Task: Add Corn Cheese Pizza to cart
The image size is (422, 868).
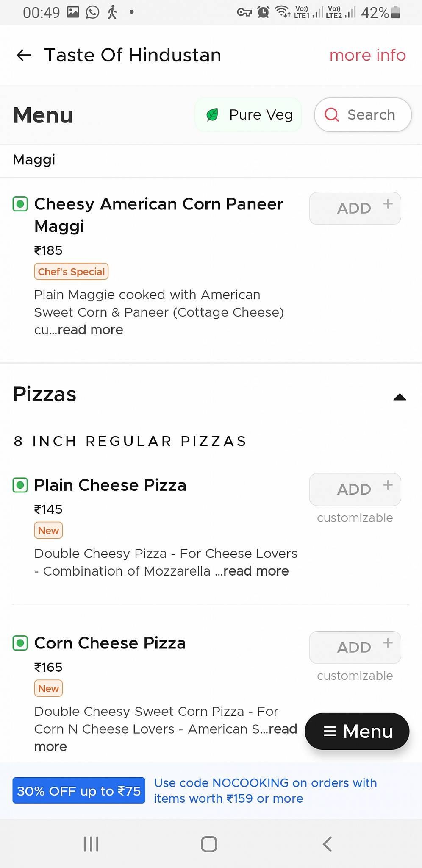Action: click(x=355, y=648)
